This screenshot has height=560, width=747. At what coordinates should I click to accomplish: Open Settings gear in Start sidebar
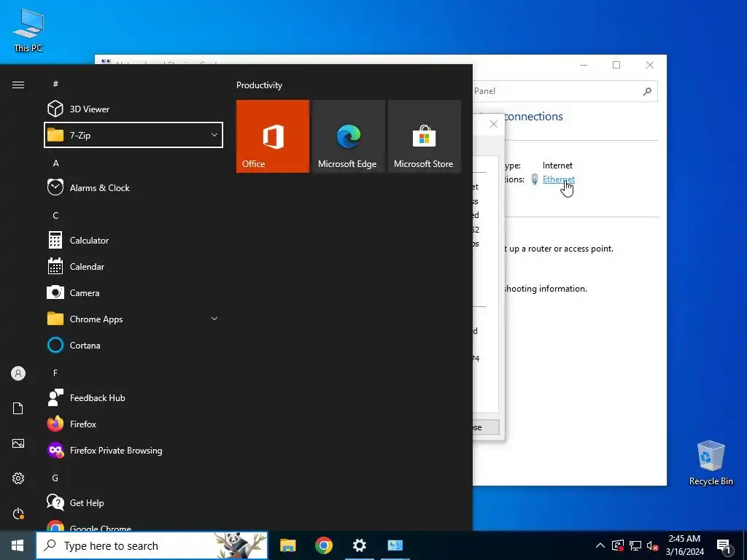coord(18,478)
